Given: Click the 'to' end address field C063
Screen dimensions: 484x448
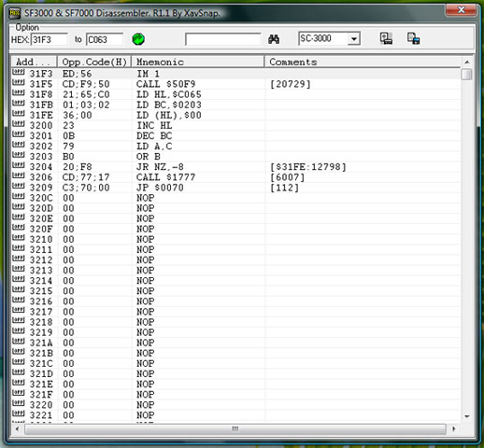Looking at the screenshot, I should pos(105,39).
